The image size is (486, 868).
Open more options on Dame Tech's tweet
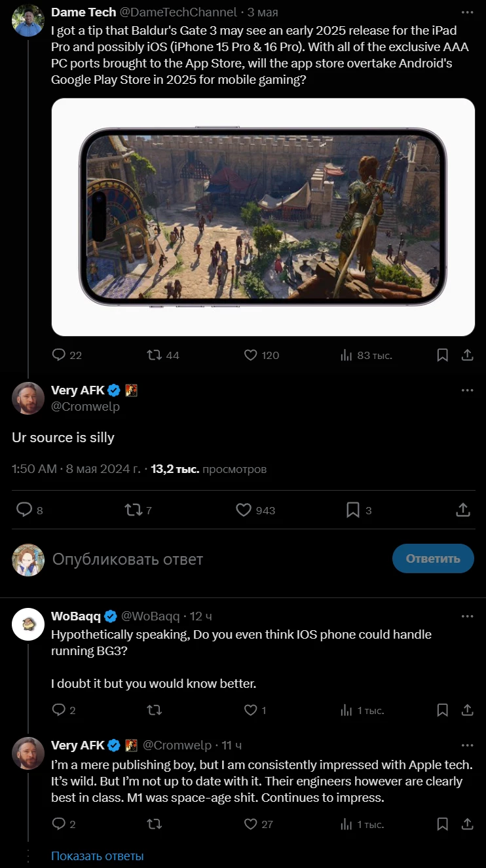[467, 12]
